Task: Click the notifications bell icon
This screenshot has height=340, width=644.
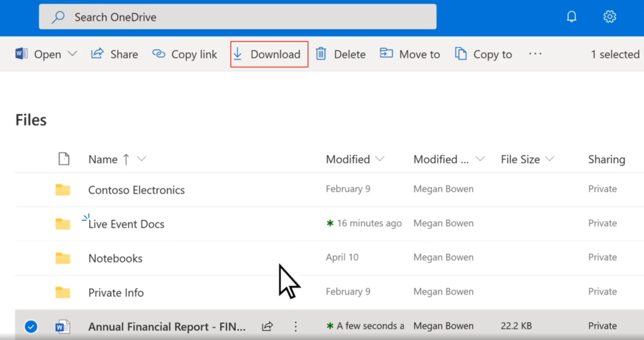Action: 571,17
